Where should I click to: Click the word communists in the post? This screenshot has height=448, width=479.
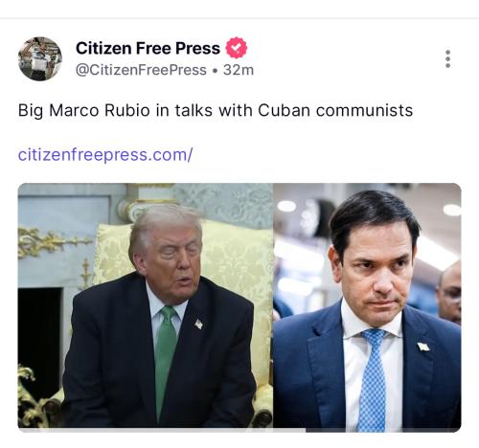click(x=364, y=111)
